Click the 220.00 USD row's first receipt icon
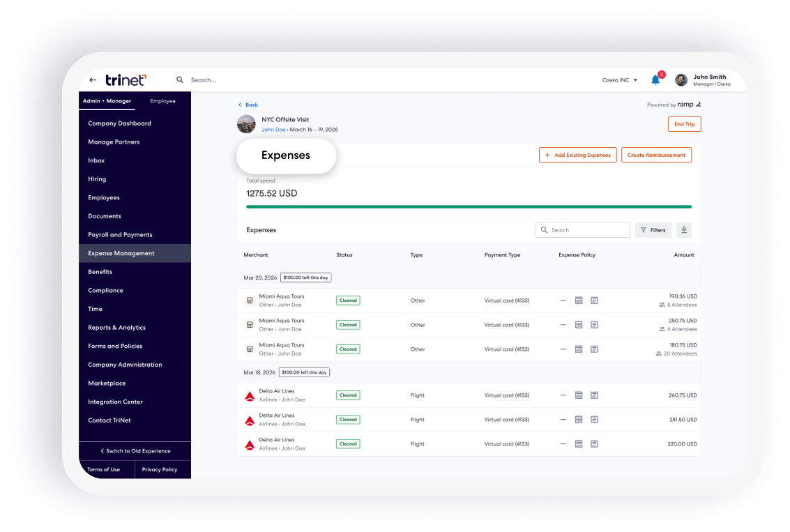The width and height of the screenshot is (790, 532). (579, 444)
